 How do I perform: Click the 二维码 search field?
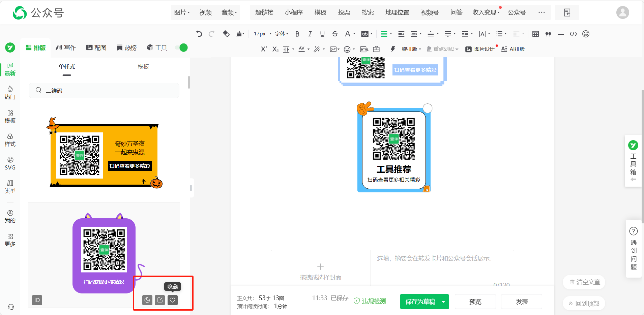pos(104,91)
